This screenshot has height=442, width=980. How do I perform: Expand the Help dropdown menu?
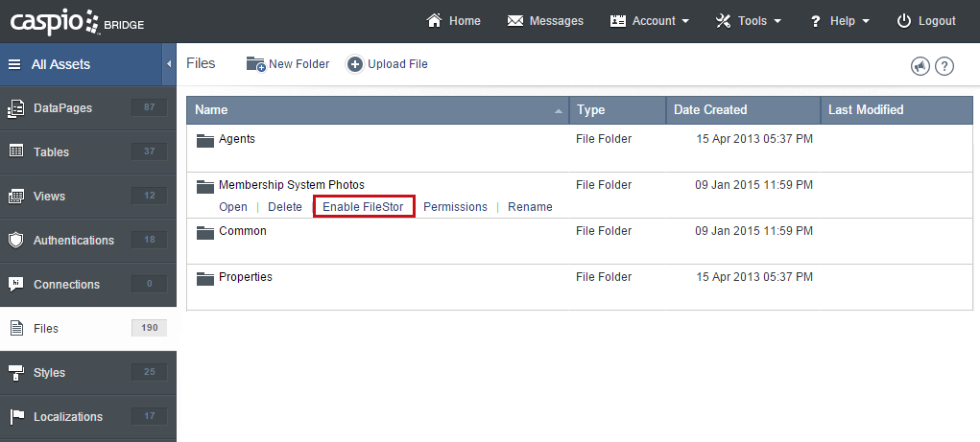840,21
